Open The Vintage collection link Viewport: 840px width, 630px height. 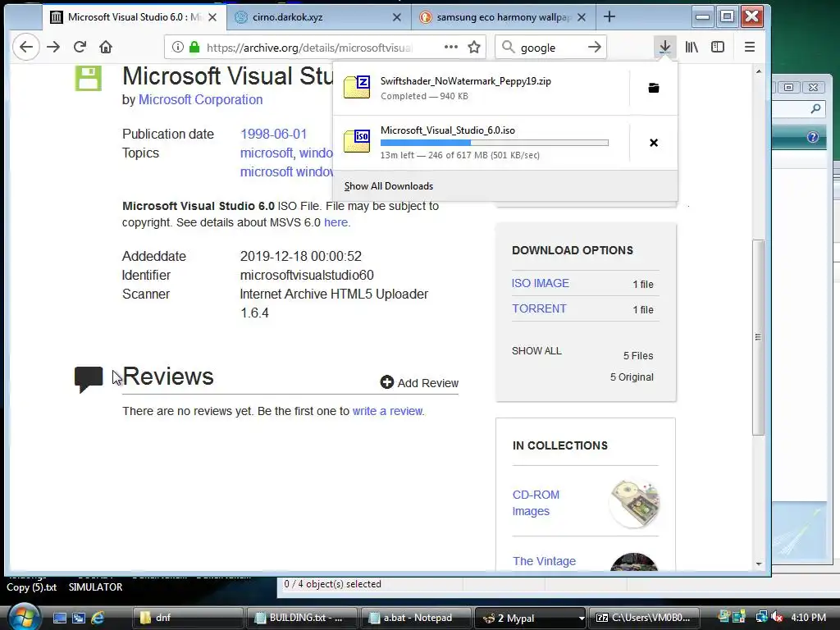544,561
